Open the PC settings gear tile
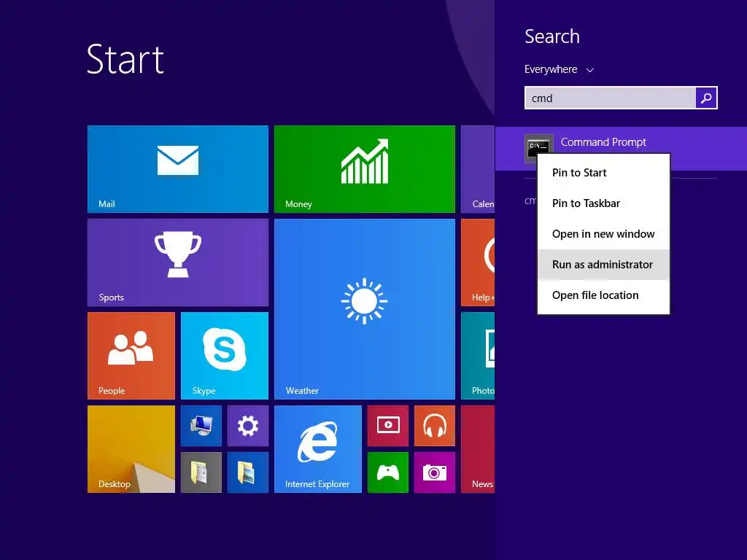747x560 pixels. pyautogui.click(x=248, y=426)
